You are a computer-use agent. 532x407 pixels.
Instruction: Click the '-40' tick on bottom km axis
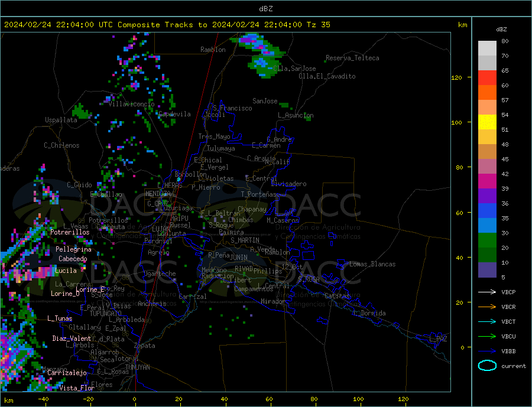(x=43, y=399)
